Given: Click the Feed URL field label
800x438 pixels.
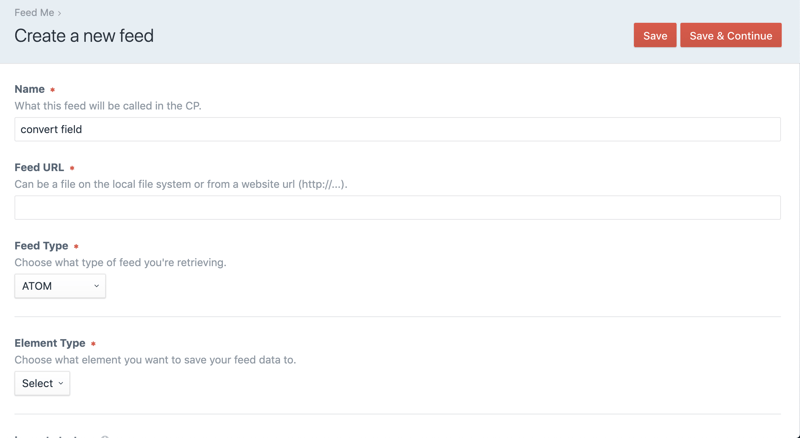Looking at the screenshot, I should click(x=39, y=167).
